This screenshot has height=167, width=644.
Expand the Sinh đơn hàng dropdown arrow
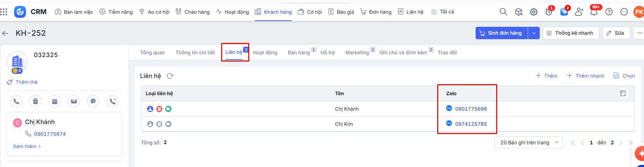pos(534,33)
